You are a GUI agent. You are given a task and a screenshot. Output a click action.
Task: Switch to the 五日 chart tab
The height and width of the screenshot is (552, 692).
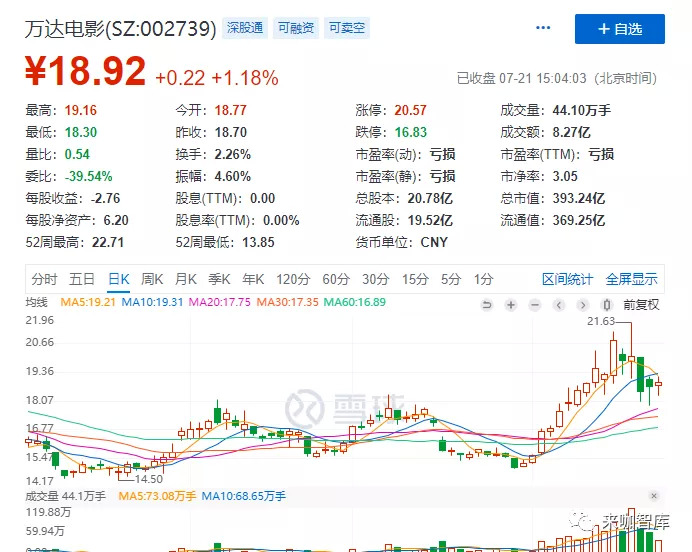[82, 279]
